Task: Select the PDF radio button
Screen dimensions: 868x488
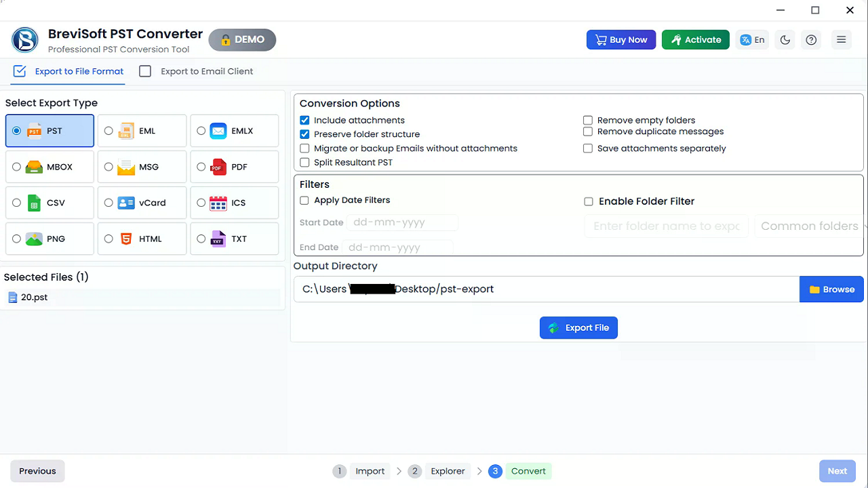Action: [x=201, y=167]
